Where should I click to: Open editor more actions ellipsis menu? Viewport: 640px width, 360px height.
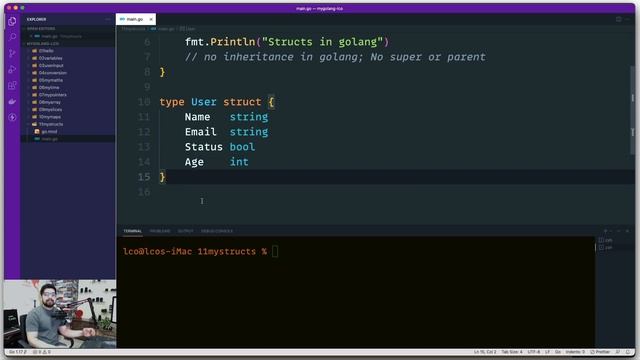[x=628, y=19]
